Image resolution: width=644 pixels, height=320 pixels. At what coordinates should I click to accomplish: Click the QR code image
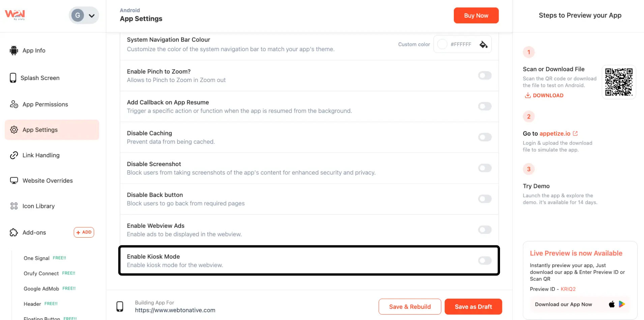coord(619,82)
